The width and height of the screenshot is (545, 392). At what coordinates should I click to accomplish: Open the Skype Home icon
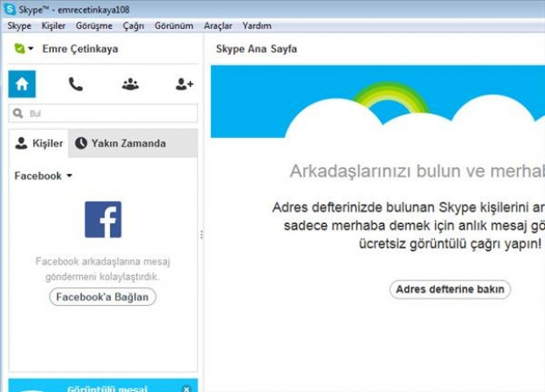[22, 84]
